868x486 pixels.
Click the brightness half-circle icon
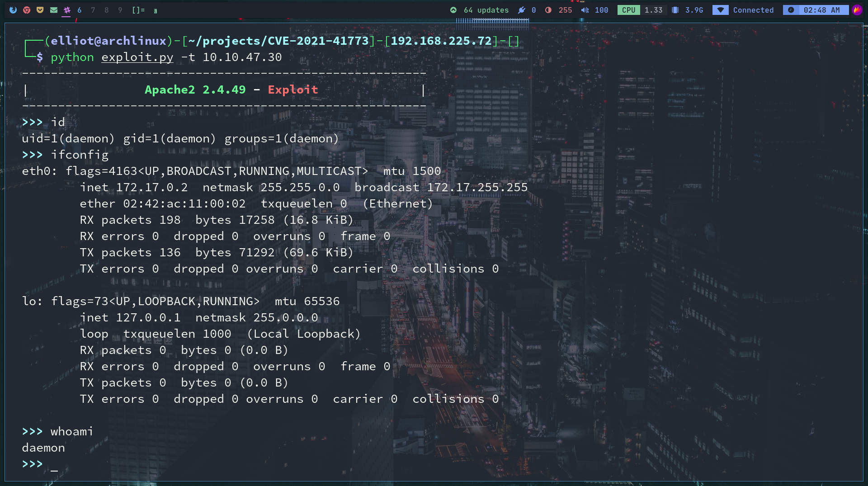click(548, 10)
